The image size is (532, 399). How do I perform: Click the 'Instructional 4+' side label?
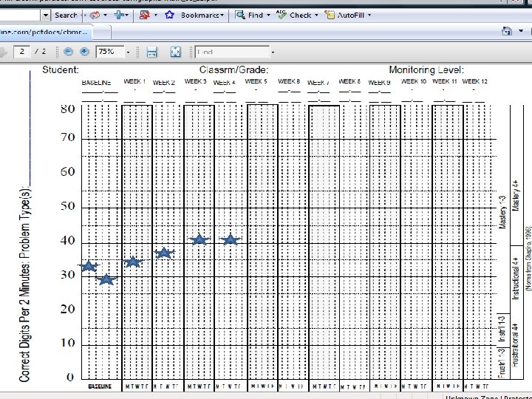pyautogui.click(x=516, y=279)
